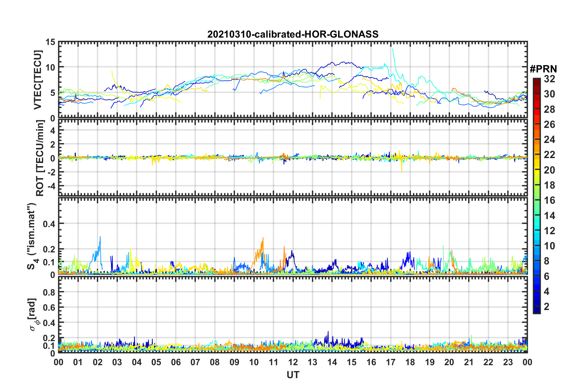Click x-axis tick label 12
The image size is (586, 392).
click(x=293, y=362)
